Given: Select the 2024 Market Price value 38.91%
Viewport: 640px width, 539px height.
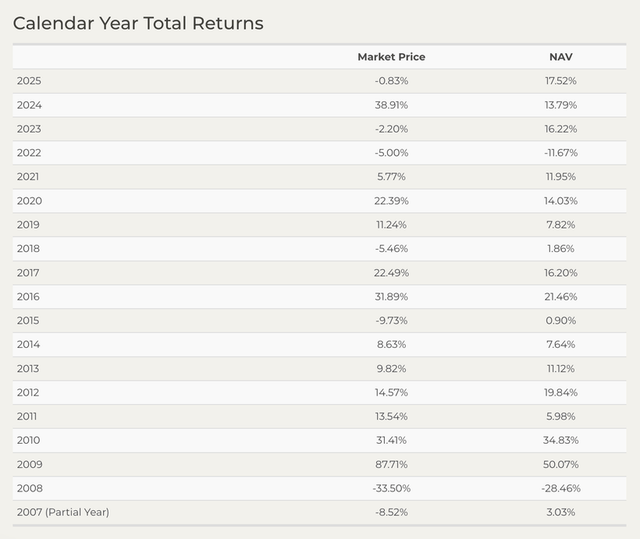Looking at the screenshot, I should [391, 105].
